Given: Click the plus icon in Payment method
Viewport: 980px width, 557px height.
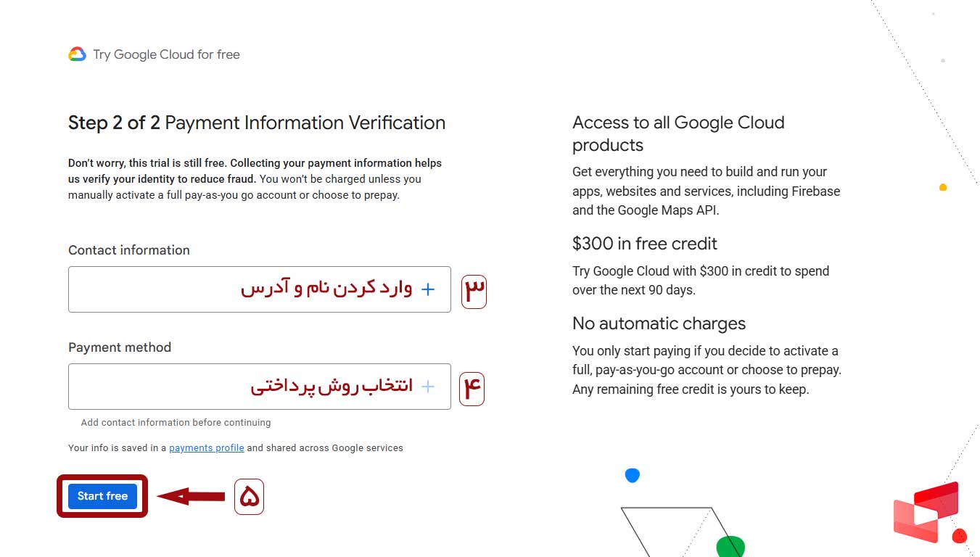Looking at the screenshot, I should (x=428, y=387).
